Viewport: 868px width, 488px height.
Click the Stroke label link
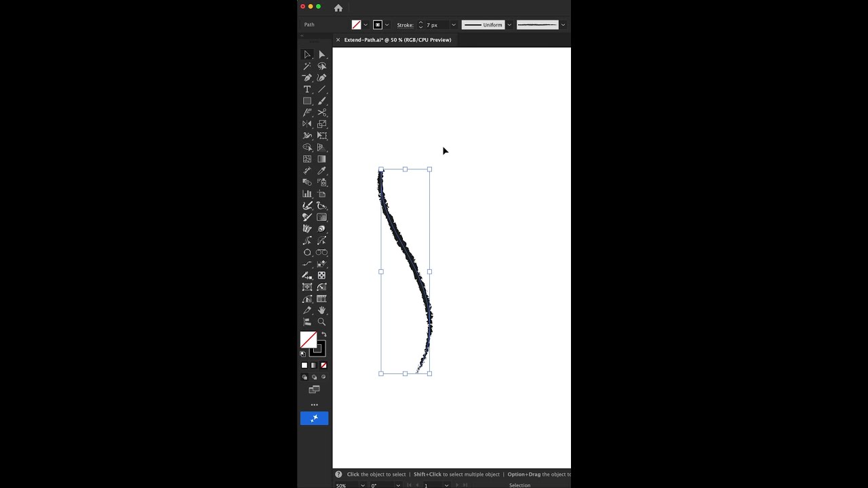pos(405,25)
